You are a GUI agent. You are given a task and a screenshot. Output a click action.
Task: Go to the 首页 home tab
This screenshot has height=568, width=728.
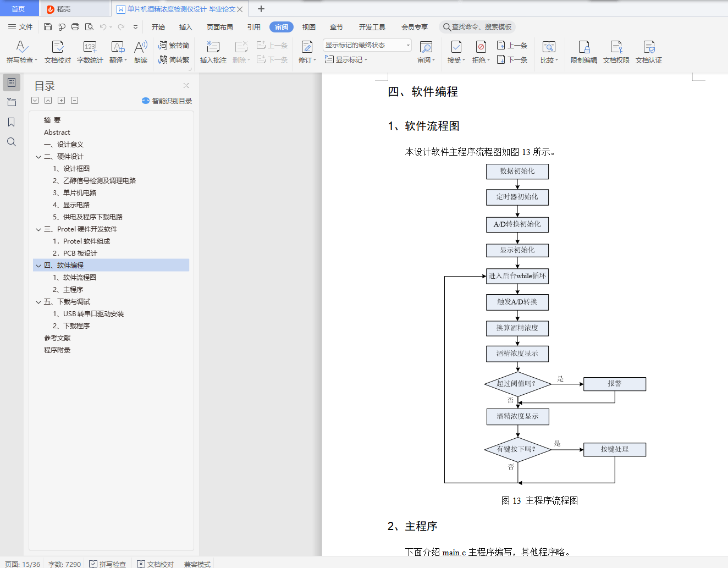19,9
